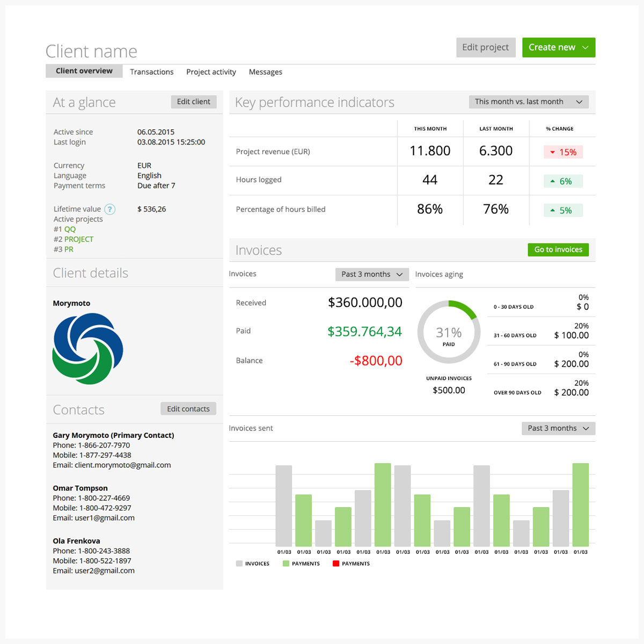Open the PROJECT active project link
Viewport: 644px width, 644px height.
pos(78,239)
